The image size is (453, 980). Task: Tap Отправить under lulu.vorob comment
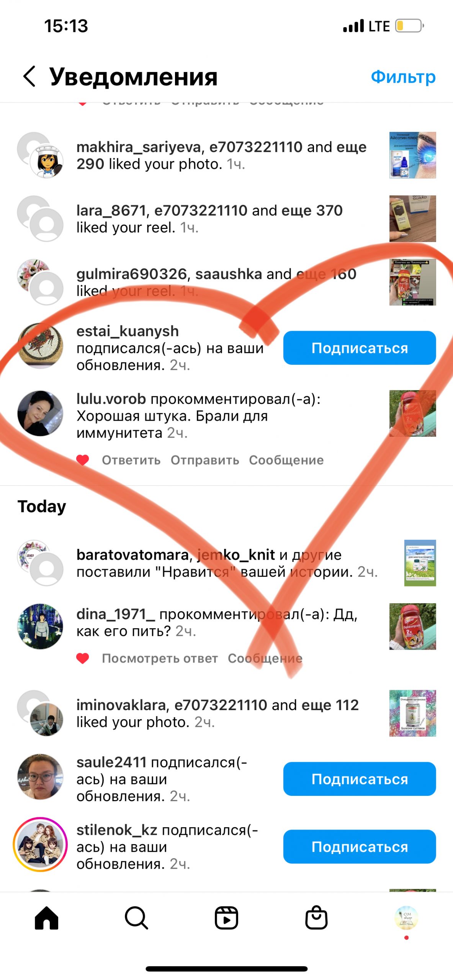click(x=205, y=460)
